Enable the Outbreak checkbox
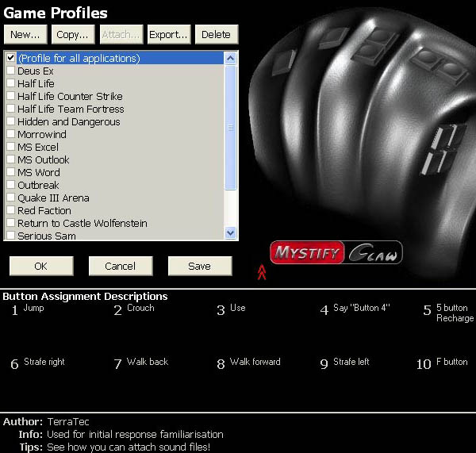Image resolution: width=476 pixels, height=453 pixels. [11, 185]
